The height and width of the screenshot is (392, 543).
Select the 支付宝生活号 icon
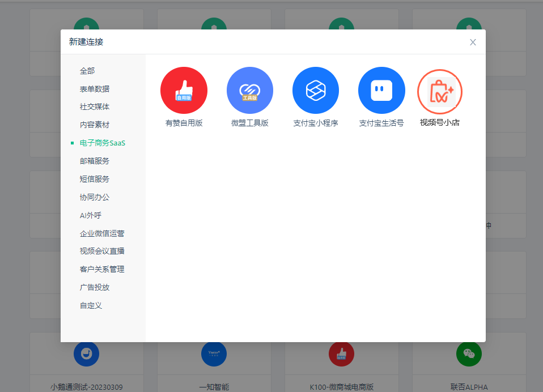[x=381, y=90]
